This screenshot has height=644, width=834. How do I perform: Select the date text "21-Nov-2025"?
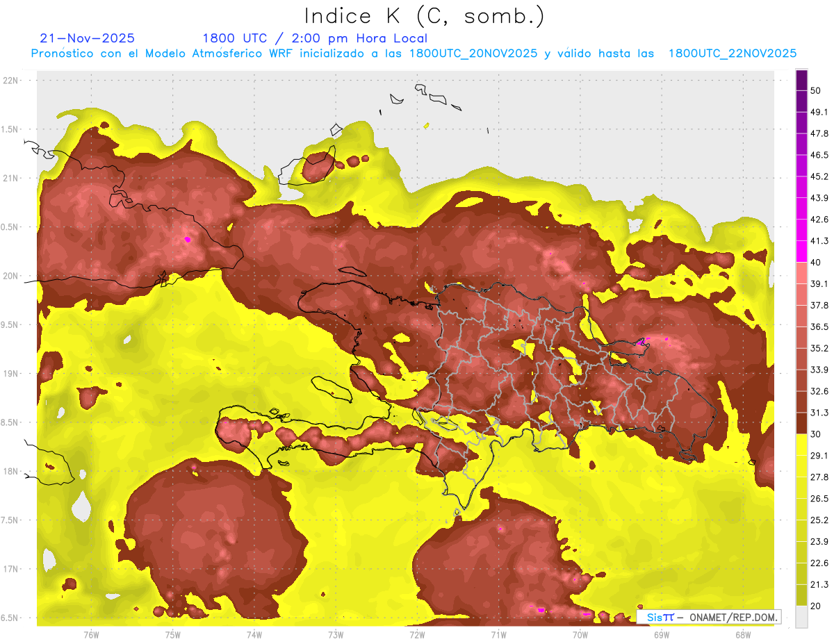[x=88, y=38]
